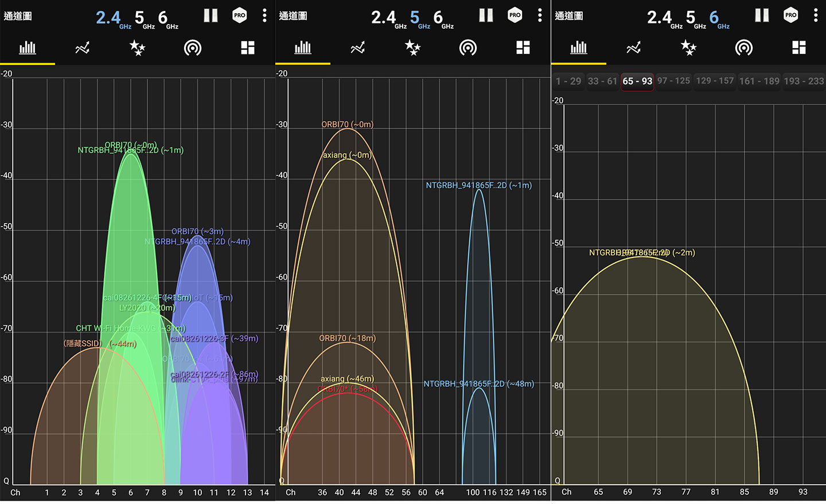Open time graph tab in middle panel

pos(358,48)
